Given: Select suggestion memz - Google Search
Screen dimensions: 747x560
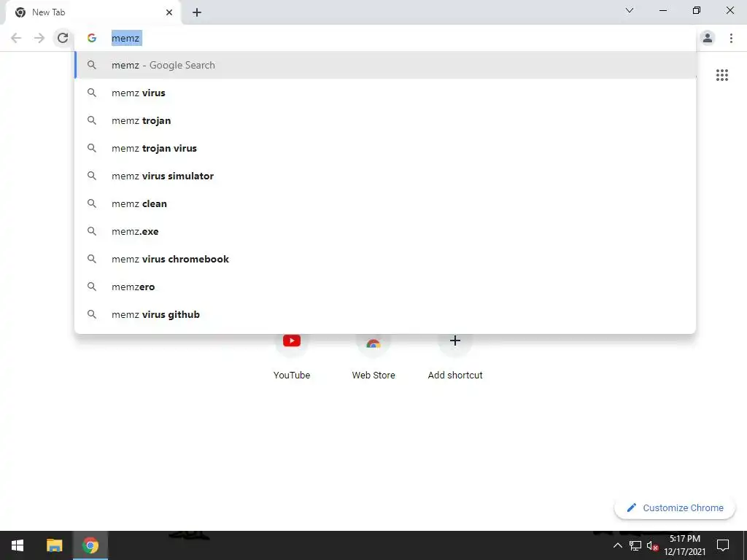Looking at the screenshot, I should 385,65.
